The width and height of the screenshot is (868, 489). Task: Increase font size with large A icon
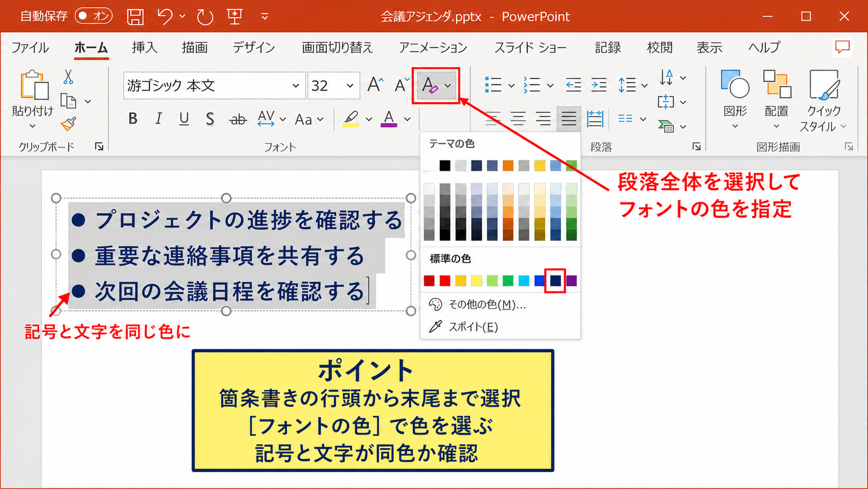point(375,85)
